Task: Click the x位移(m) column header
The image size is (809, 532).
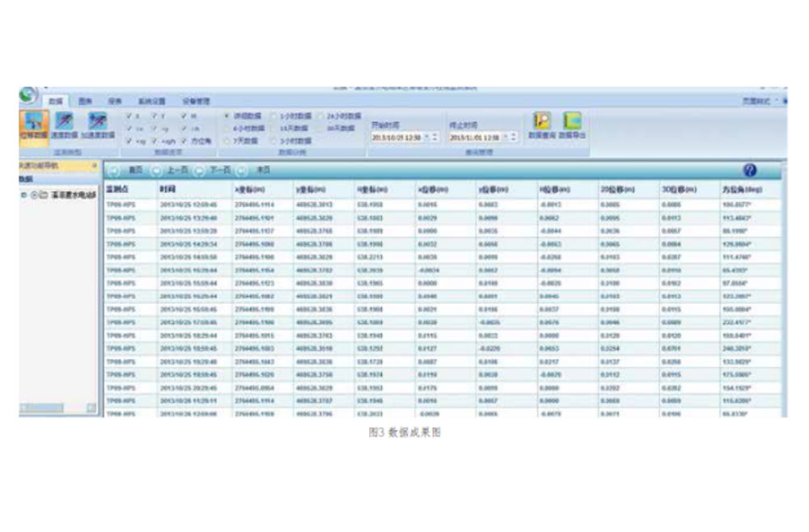Action: (446, 189)
